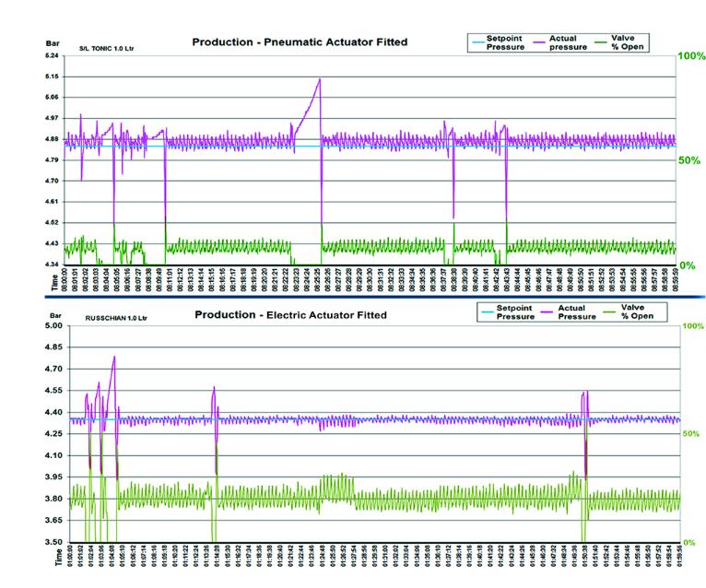Click the 5.24 bar value on the top axis

coord(53,56)
